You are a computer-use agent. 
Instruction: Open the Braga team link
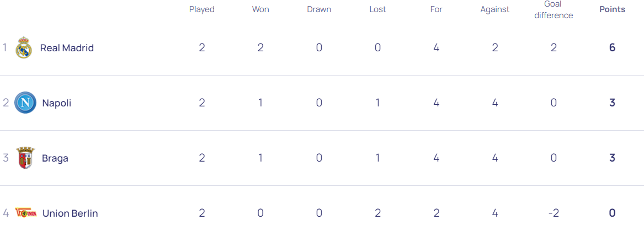(55, 158)
